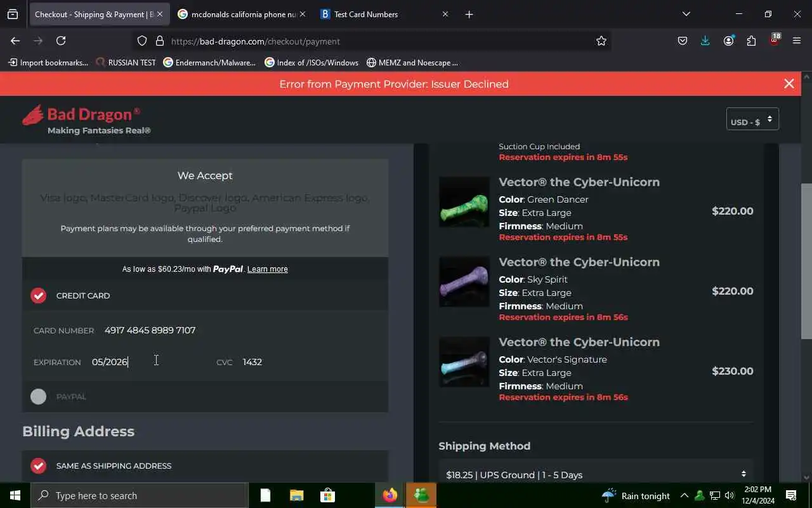This screenshot has width=812, height=508.
Task: Click the Bad Dragon logo
Action: 86,119
